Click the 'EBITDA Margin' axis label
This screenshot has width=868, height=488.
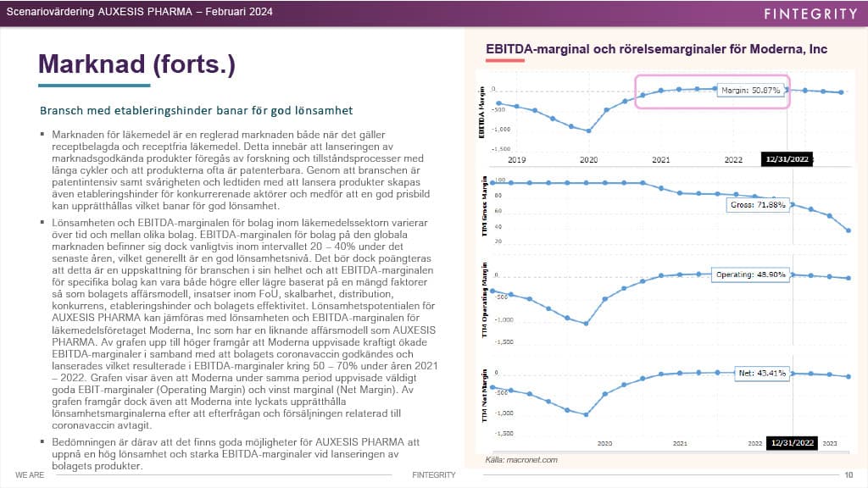481,113
